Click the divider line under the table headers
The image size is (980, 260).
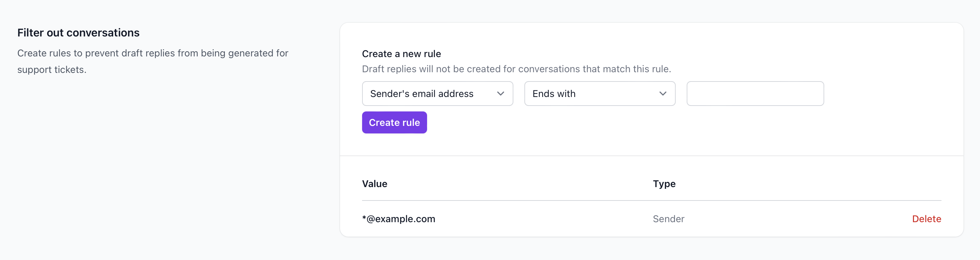pyautogui.click(x=651, y=201)
